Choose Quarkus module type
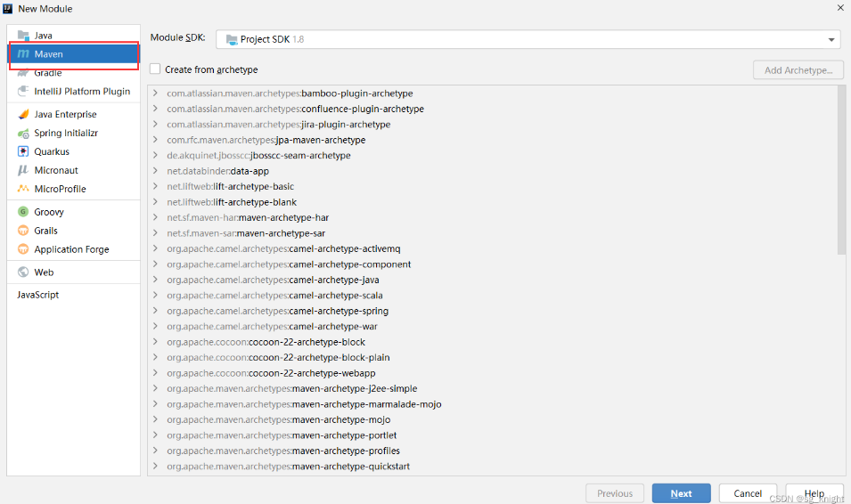 pos(73,151)
